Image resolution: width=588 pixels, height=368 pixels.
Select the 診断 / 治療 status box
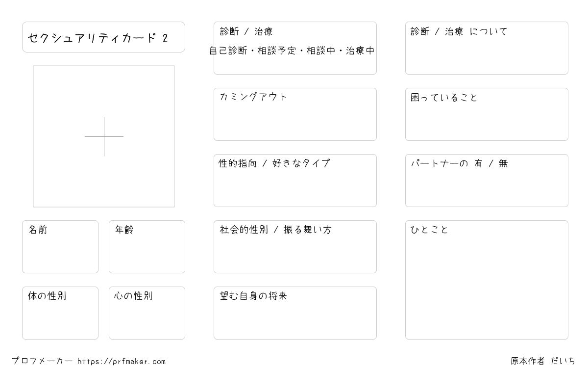click(x=295, y=48)
